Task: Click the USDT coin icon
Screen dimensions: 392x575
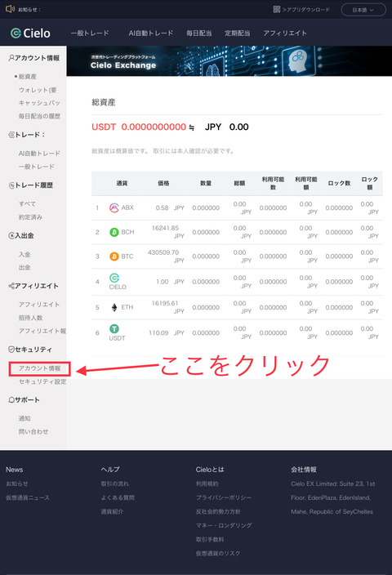Action: (x=114, y=328)
